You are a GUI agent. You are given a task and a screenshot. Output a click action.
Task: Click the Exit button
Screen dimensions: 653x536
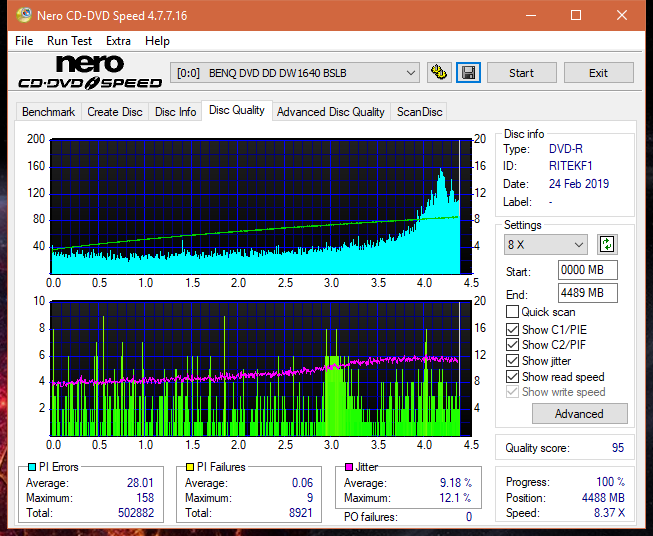pyautogui.click(x=598, y=73)
